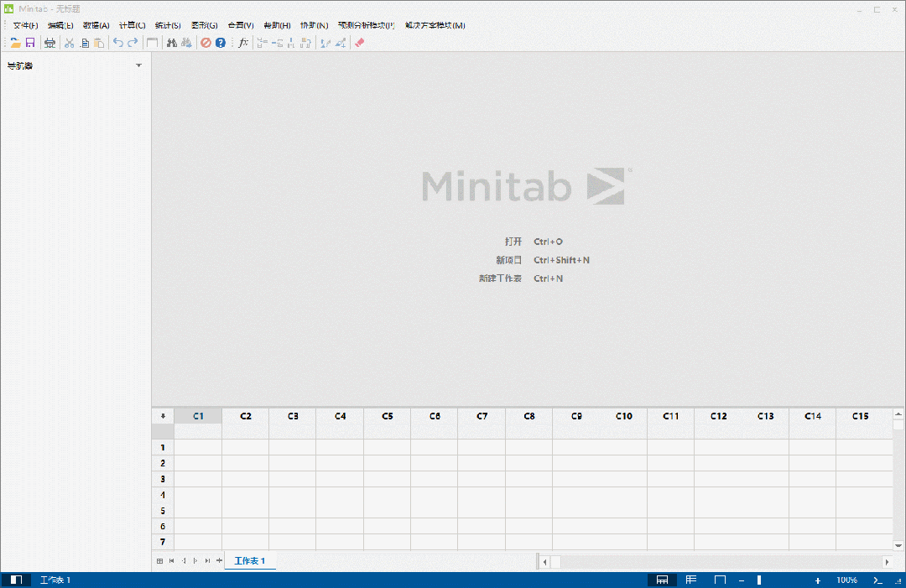Click the zoom in plus button
The height and width of the screenshot is (588, 906).
(818, 580)
